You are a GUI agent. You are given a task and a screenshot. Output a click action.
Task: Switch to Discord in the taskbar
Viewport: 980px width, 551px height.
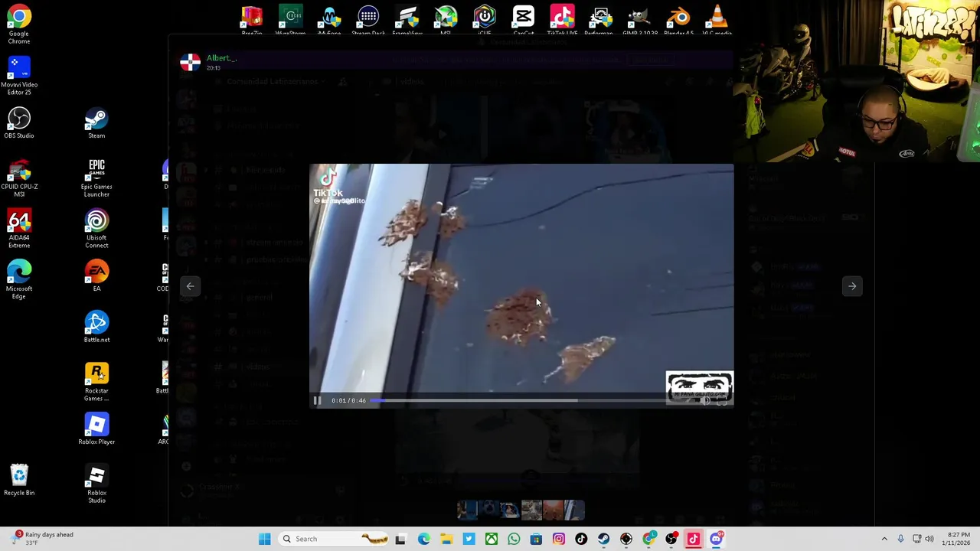click(717, 539)
